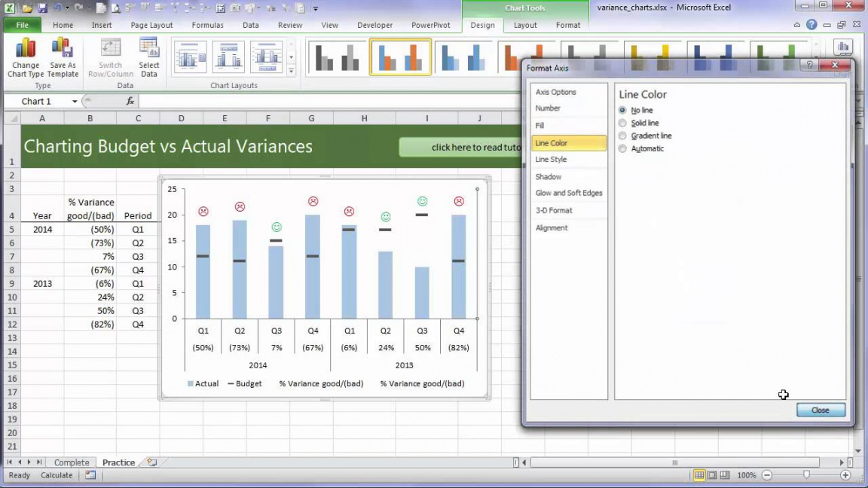Open the Layout ribbon tab
The image size is (868, 488).
coord(525,25)
